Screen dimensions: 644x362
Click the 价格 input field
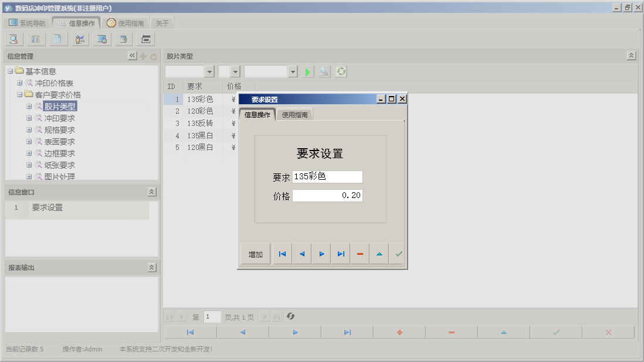pos(327,196)
